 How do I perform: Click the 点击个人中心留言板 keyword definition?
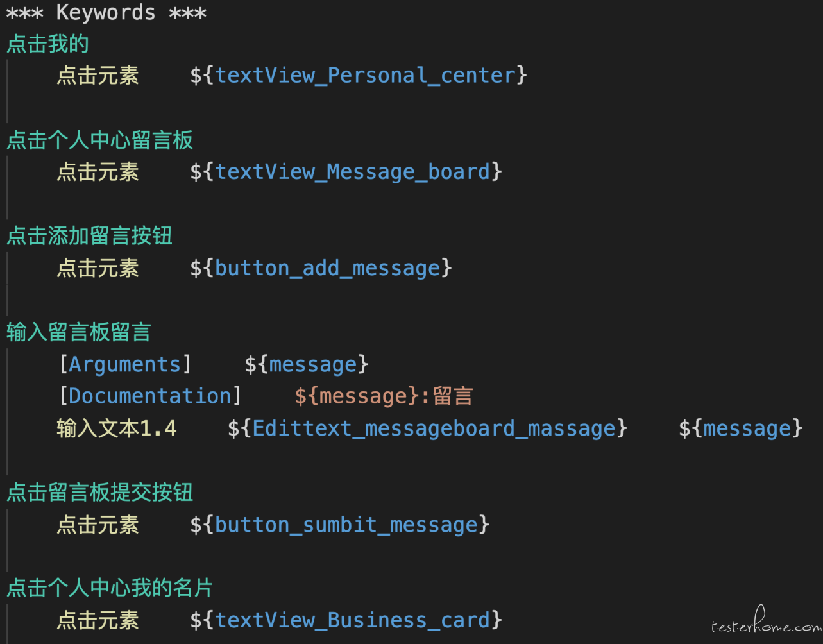click(x=100, y=140)
